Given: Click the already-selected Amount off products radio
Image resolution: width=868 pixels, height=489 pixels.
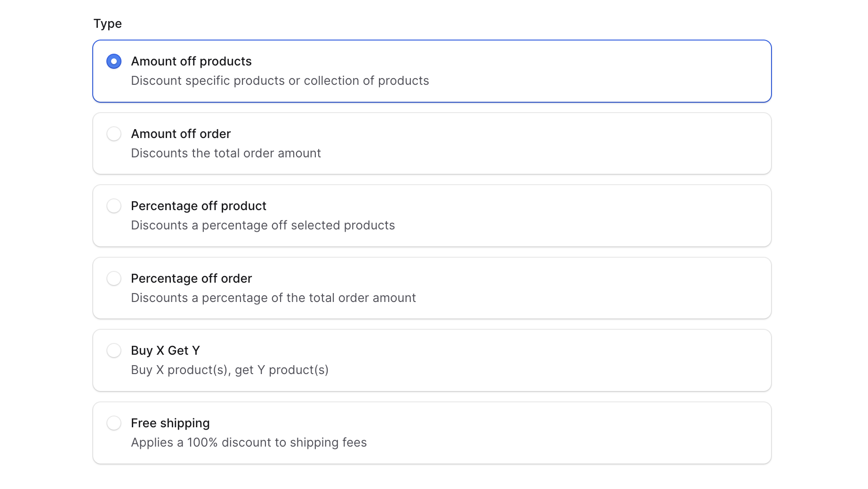Looking at the screenshot, I should click(113, 61).
